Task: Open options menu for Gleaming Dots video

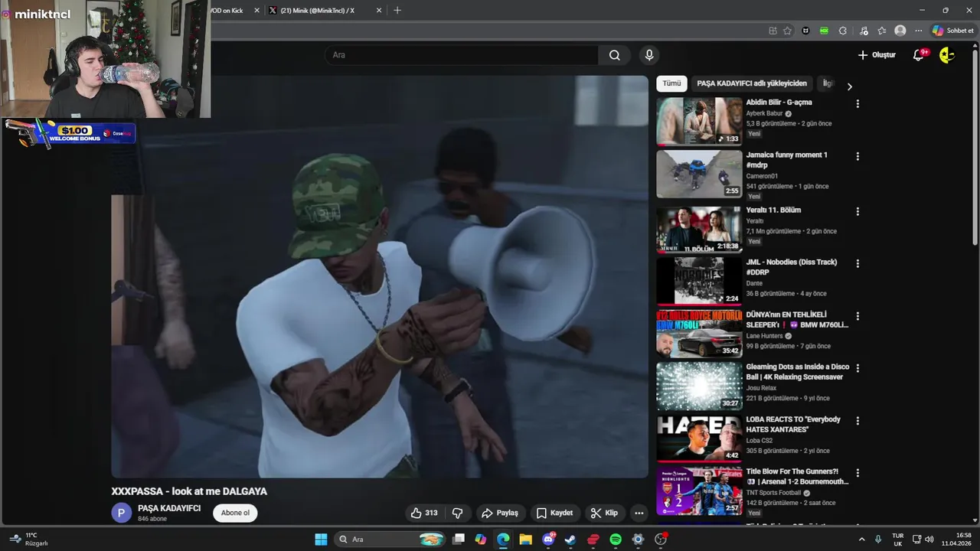Action: [857, 368]
